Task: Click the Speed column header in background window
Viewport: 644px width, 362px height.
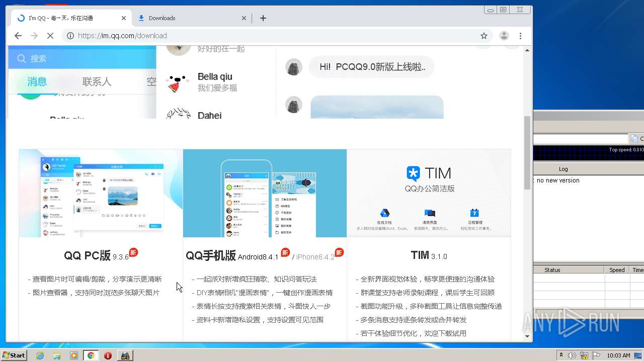Action: (617, 270)
